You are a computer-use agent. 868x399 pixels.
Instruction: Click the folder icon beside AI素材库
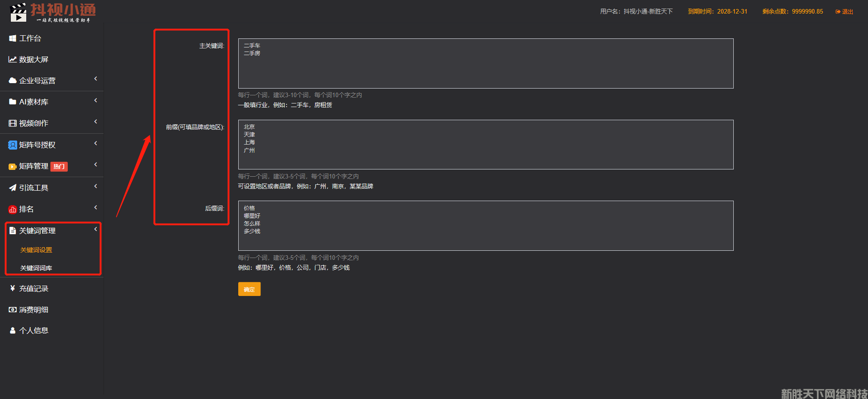tap(13, 102)
